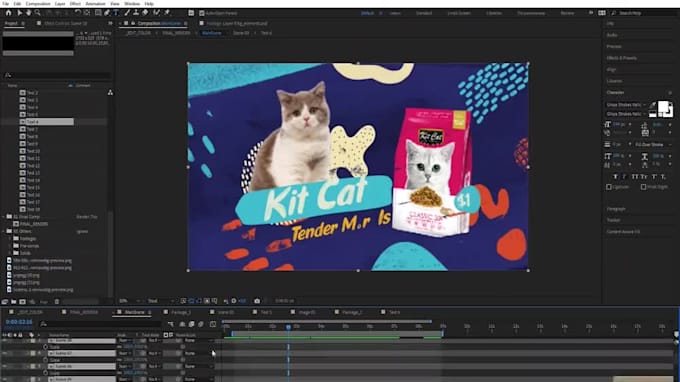This screenshot has width=680, height=382.
Task: Select the Type tool
Action: (116, 13)
